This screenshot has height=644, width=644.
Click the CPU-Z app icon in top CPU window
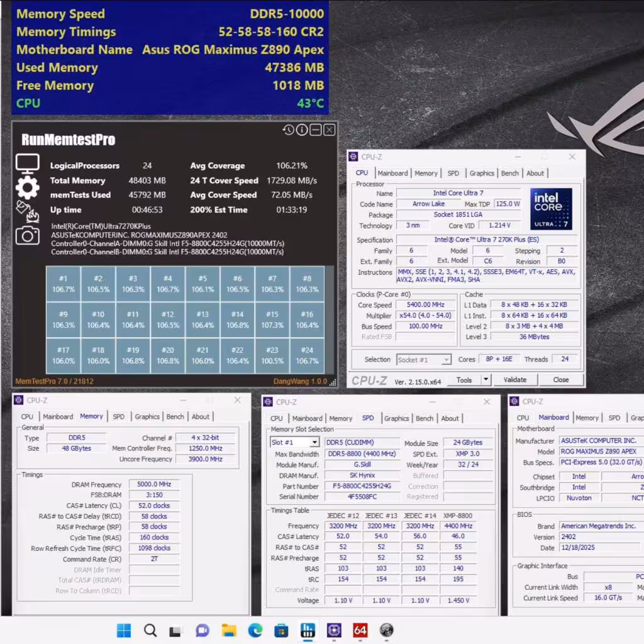(x=353, y=157)
